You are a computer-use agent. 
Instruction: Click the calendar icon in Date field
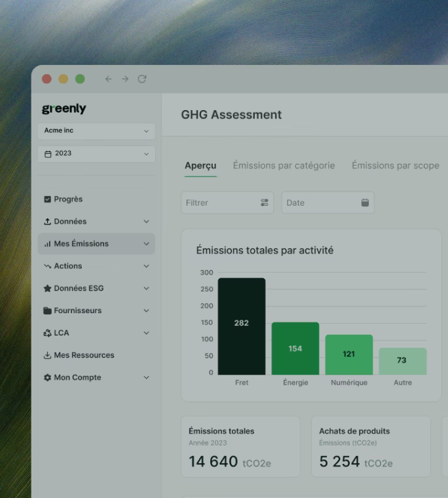[365, 202]
